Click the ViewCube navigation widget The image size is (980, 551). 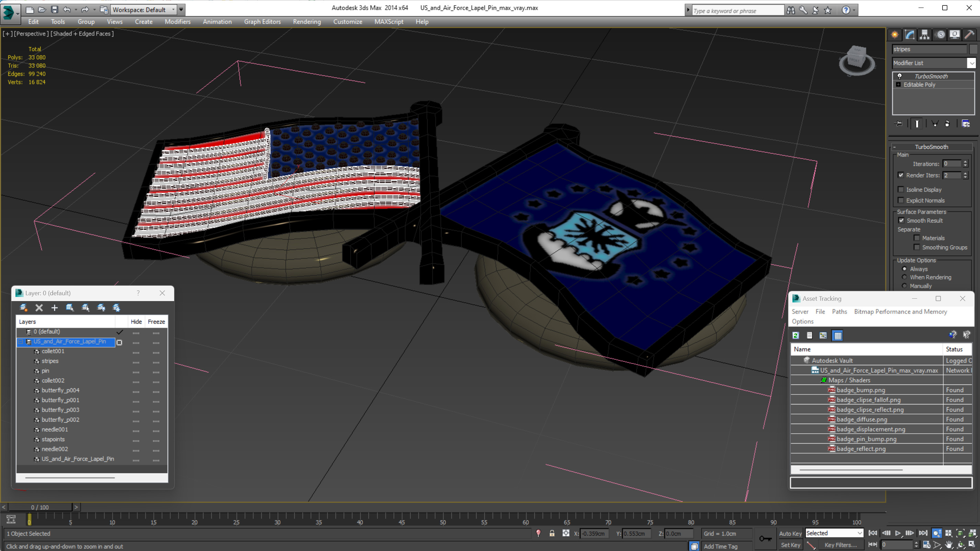click(857, 60)
